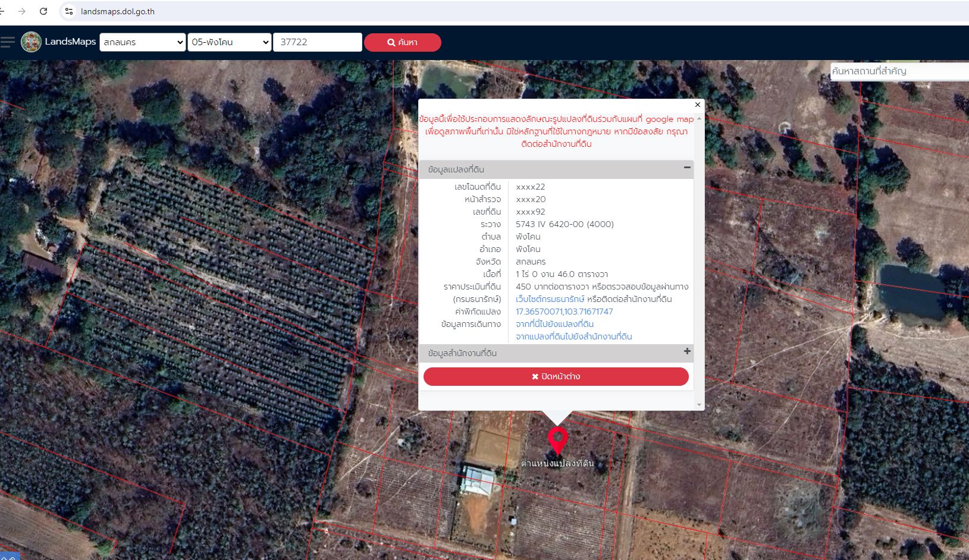Image resolution: width=969 pixels, height=560 pixels.
Task: Click the red land parcel location pin
Action: click(x=557, y=441)
